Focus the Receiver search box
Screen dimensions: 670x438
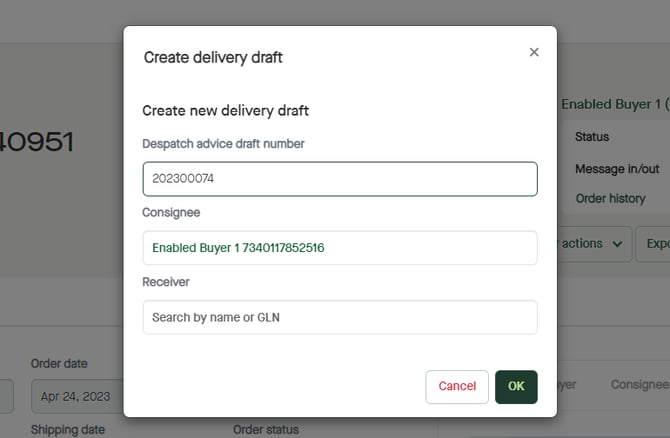tap(339, 317)
